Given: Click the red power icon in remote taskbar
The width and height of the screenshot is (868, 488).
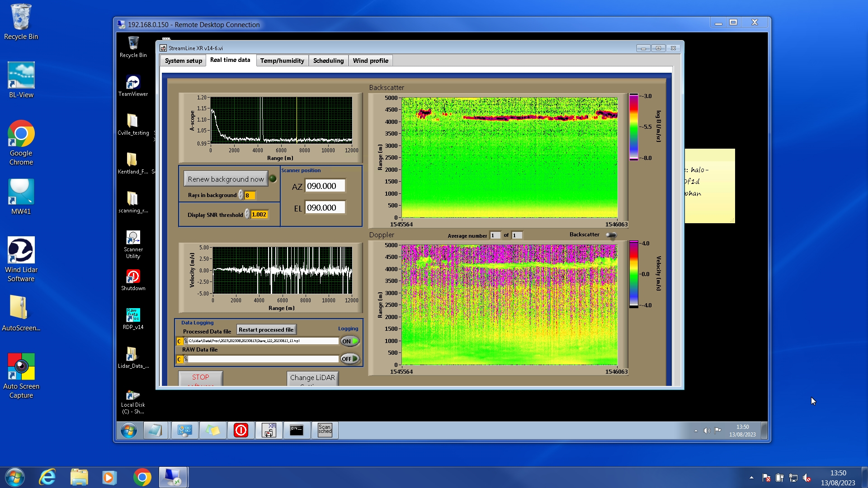Looking at the screenshot, I should 241,430.
